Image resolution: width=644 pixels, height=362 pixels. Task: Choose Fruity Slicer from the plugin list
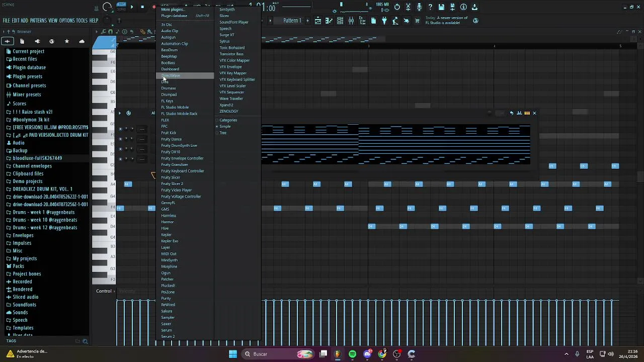pos(171,177)
